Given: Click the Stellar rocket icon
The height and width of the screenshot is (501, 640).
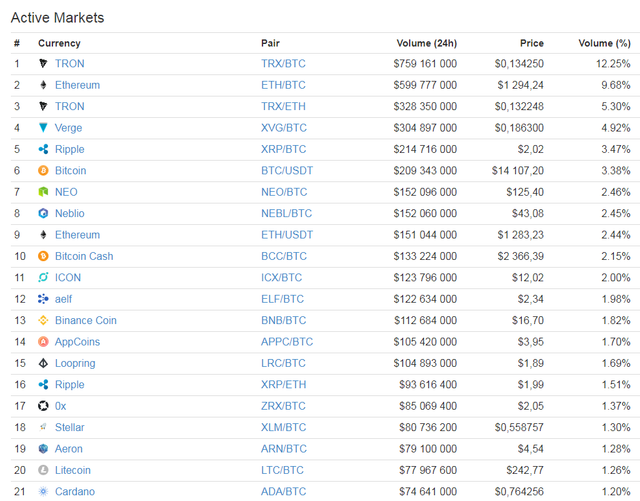Looking at the screenshot, I should [43, 427].
